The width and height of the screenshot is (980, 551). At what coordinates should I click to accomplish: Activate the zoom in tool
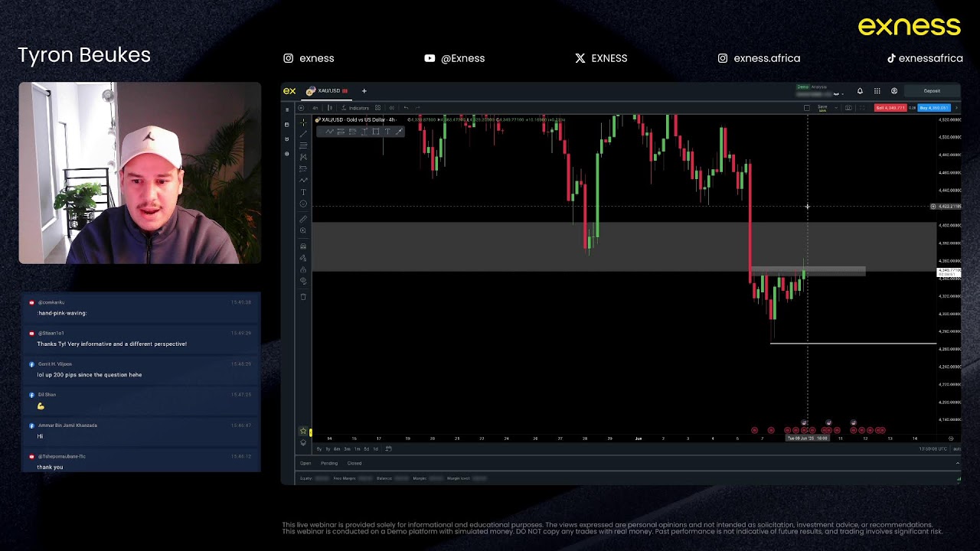(x=303, y=230)
